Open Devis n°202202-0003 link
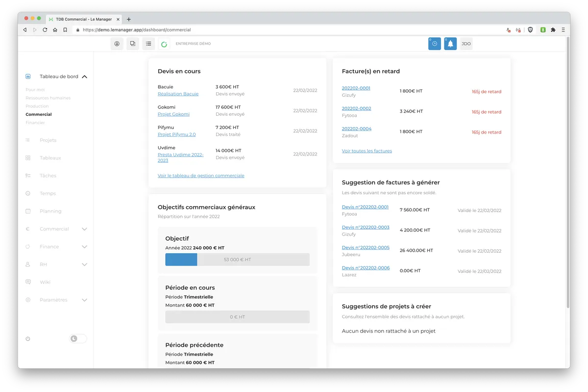 pos(366,227)
